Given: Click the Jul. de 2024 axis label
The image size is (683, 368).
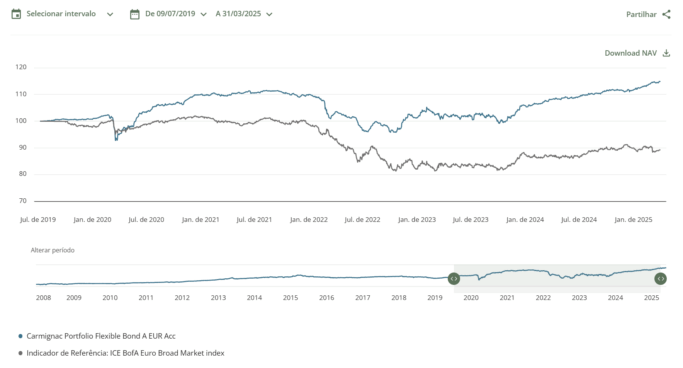Looking at the screenshot, I should click(x=578, y=219).
